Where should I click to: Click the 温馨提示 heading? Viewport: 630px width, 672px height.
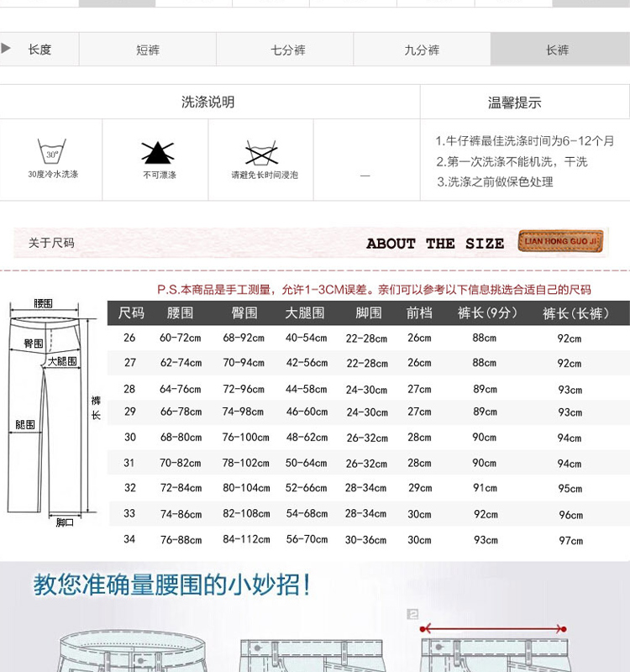click(x=514, y=102)
